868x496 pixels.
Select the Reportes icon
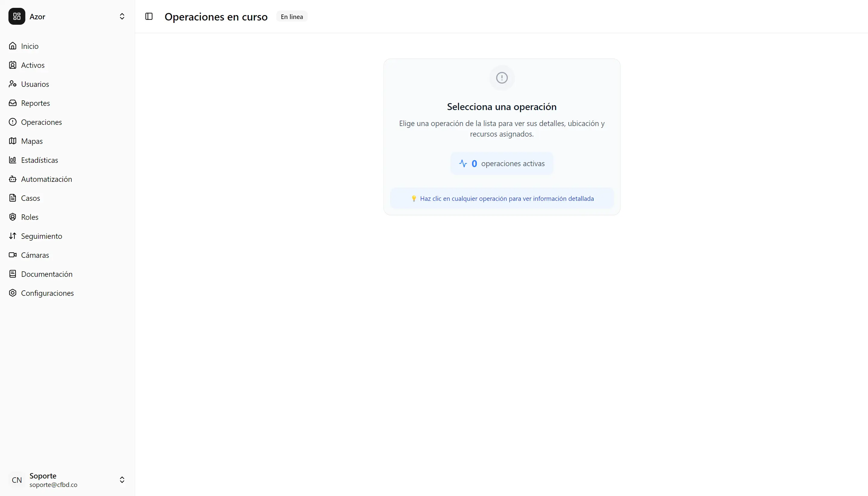tap(13, 103)
